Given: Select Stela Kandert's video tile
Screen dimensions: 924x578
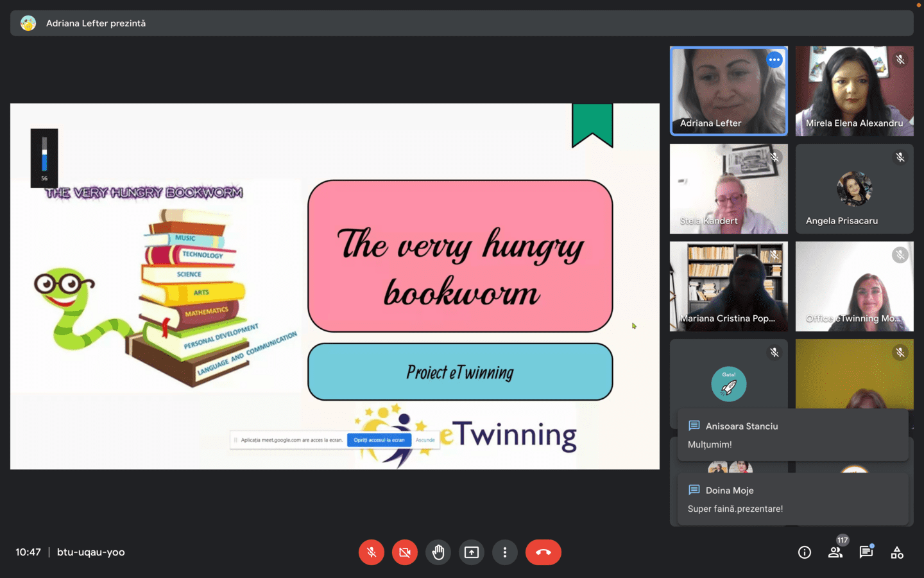Looking at the screenshot, I should [729, 189].
